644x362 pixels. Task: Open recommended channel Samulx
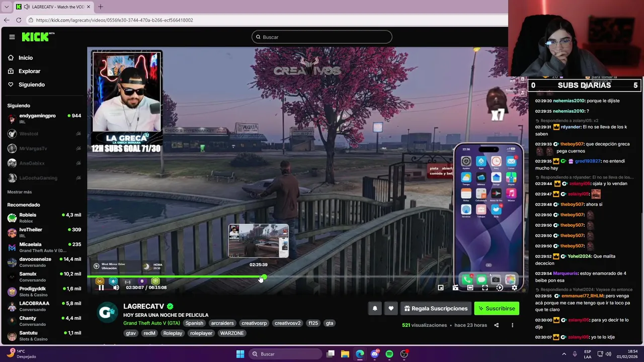click(44, 277)
